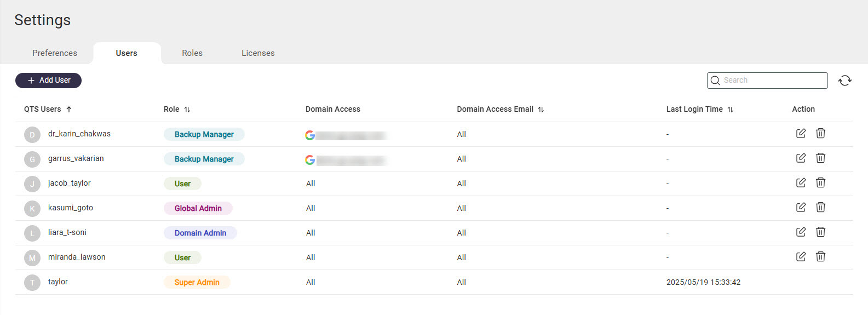Edit user kasumi_goto
868x315 pixels.
[801, 208]
